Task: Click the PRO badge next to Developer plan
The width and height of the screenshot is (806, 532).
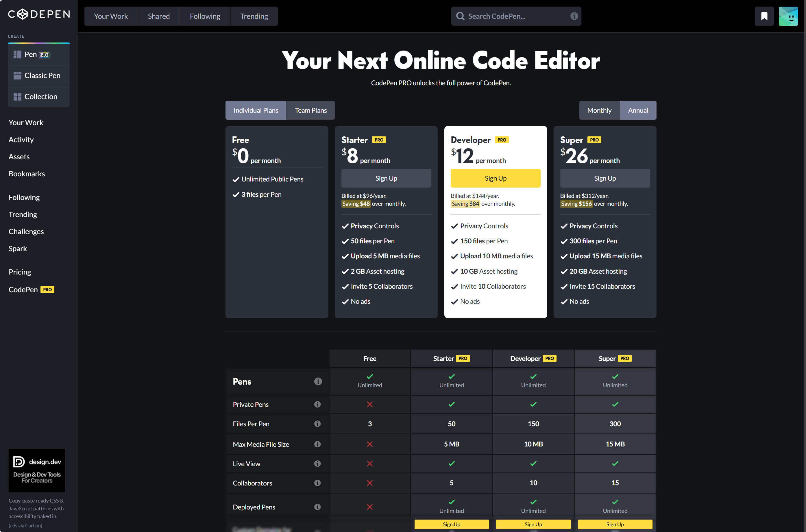Action: (x=502, y=140)
